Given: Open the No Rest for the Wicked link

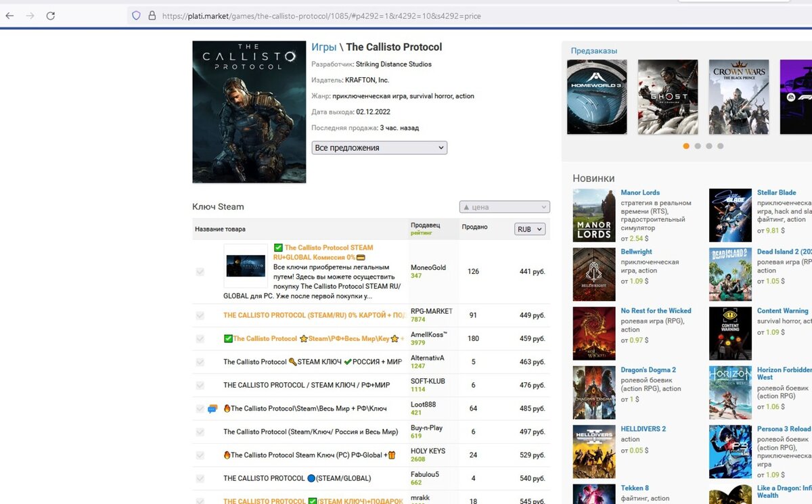Looking at the screenshot, I should click(x=656, y=311).
